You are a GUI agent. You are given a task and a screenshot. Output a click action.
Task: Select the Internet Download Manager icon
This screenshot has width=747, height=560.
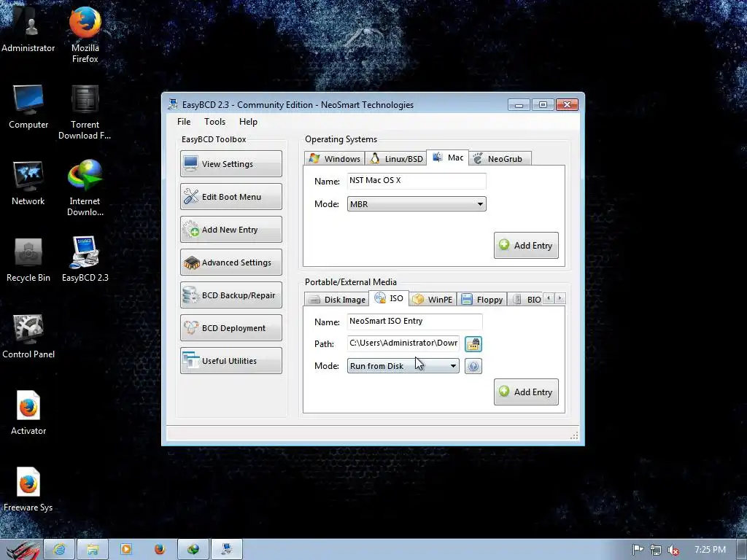point(85,187)
